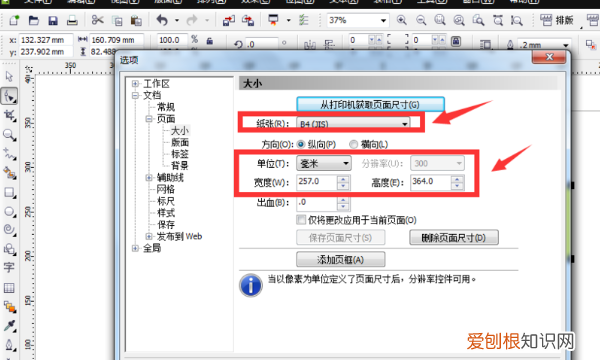Click the New document icon

(x=15, y=20)
